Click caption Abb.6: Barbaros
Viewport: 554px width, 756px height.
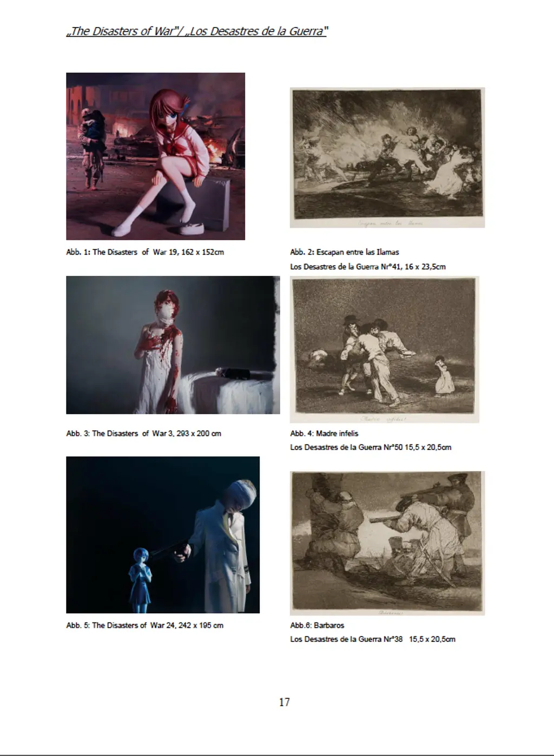point(317,625)
